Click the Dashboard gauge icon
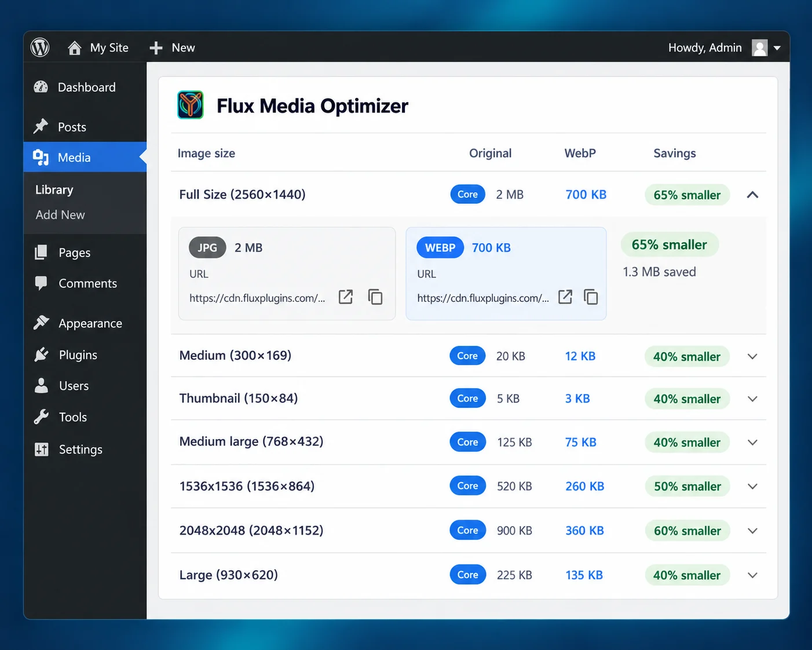This screenshot has width=812, height=650. (41, 87)
